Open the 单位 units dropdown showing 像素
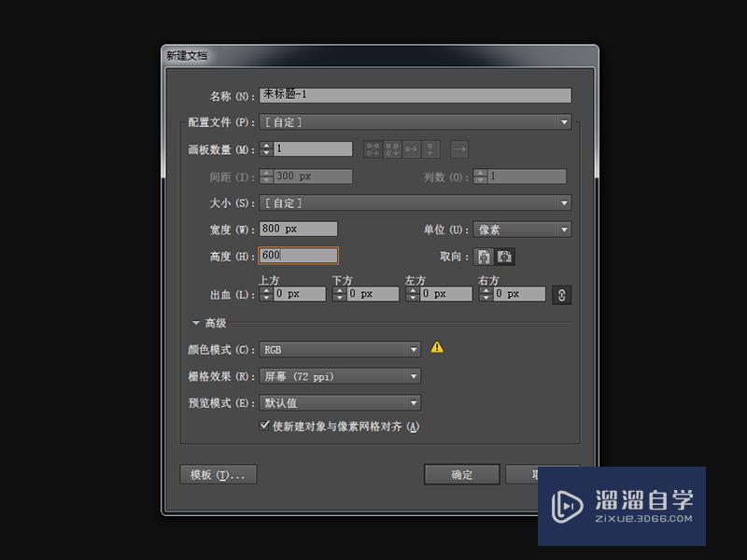Image resolution: width=747 pixels, height=560 pixels. click(x=564, y=230)
